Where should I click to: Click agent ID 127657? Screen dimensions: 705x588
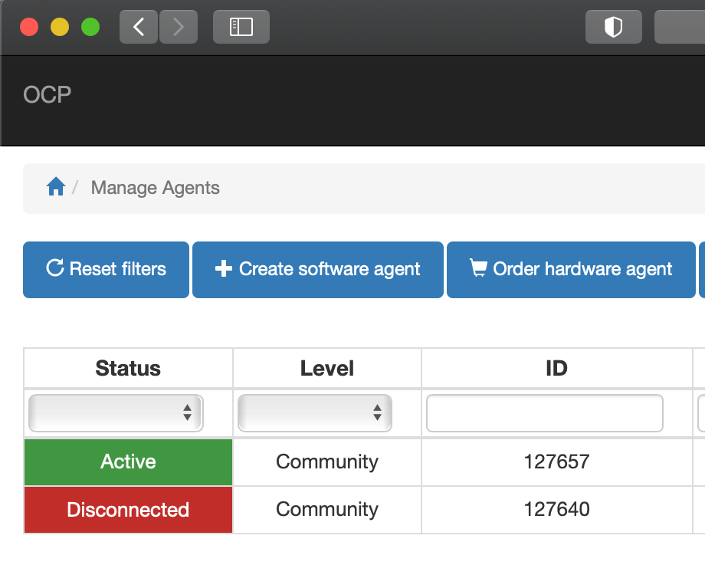(x=556, y=462)
